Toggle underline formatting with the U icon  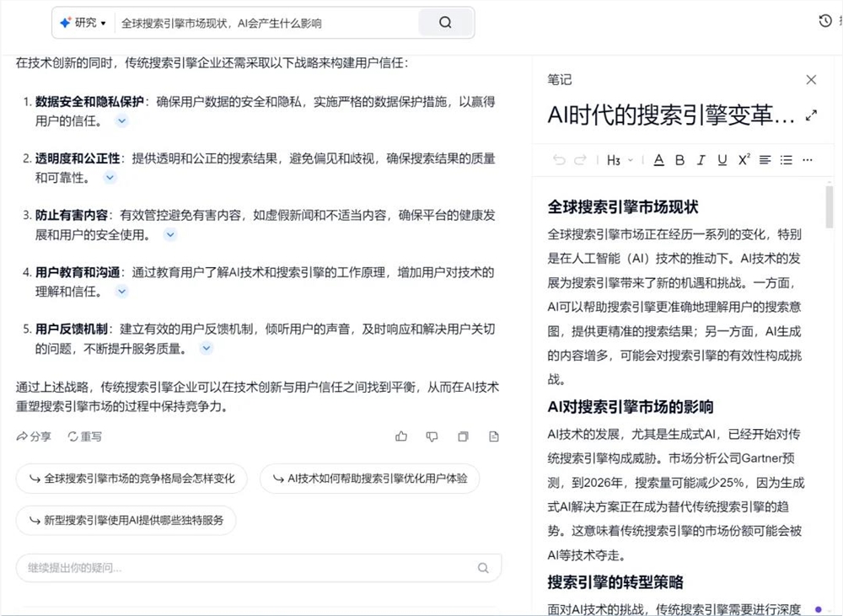click(x=722, y=159)
